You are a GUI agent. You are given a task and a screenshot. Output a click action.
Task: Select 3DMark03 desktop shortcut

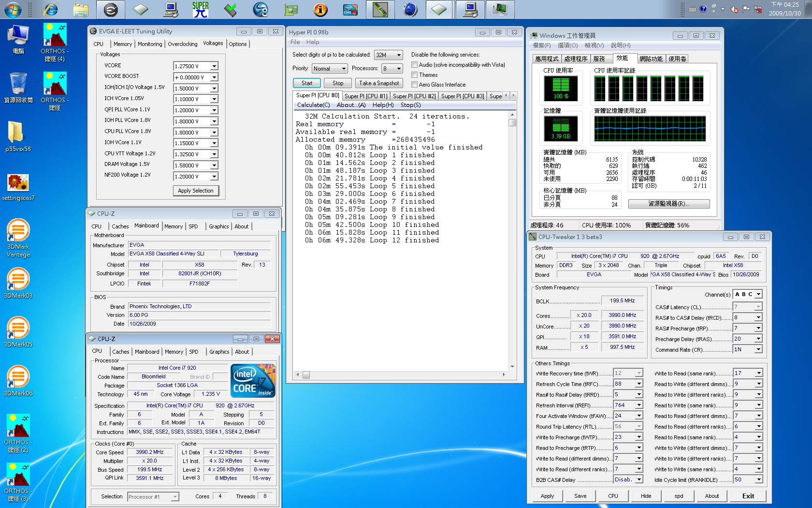(18, 283)
